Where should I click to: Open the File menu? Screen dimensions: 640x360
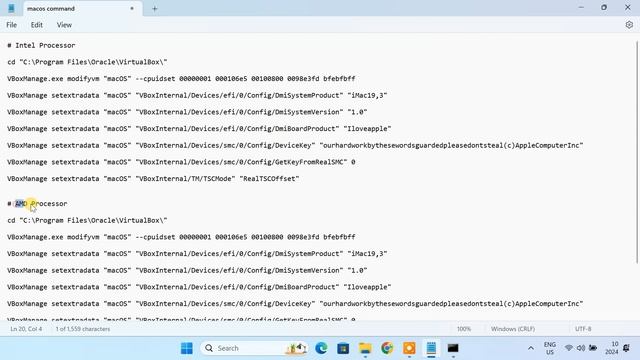11,25
